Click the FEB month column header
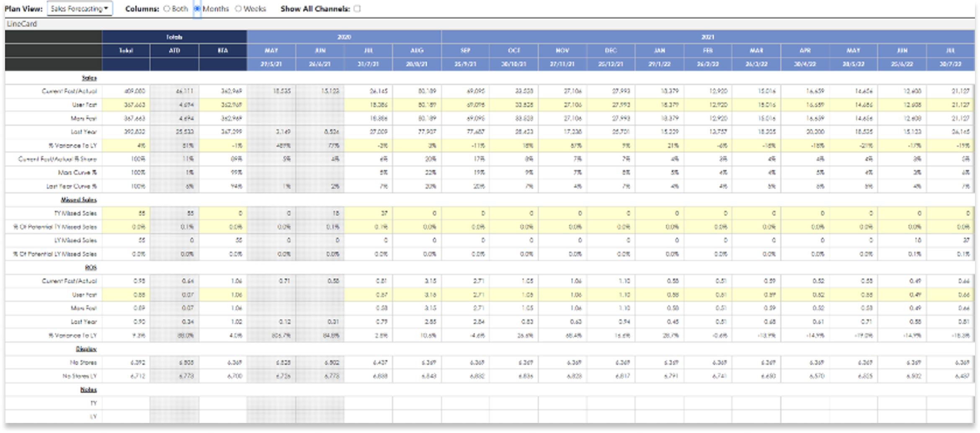The image size is (980, 433). pos(708,51)
